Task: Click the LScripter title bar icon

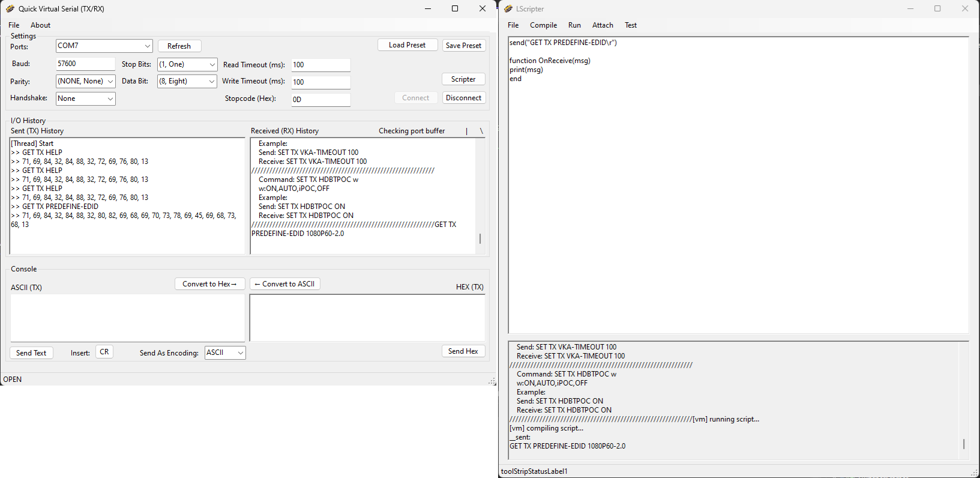Action: tap(508, 8)
